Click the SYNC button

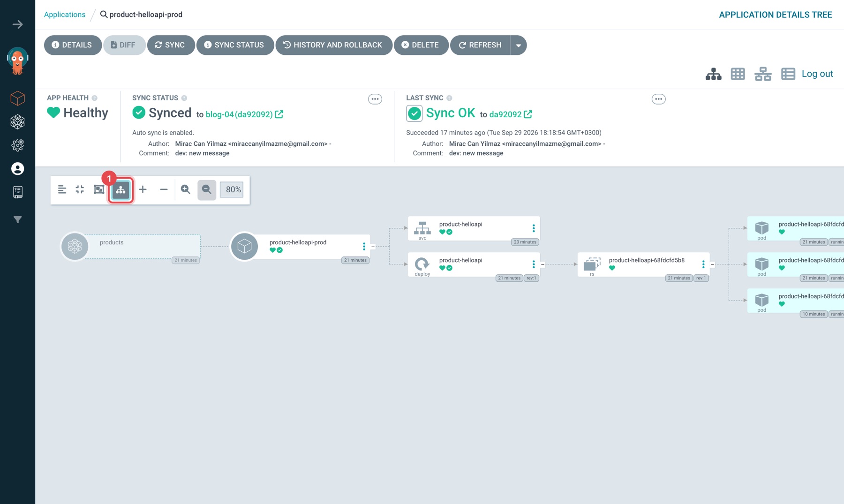point(171,45)
